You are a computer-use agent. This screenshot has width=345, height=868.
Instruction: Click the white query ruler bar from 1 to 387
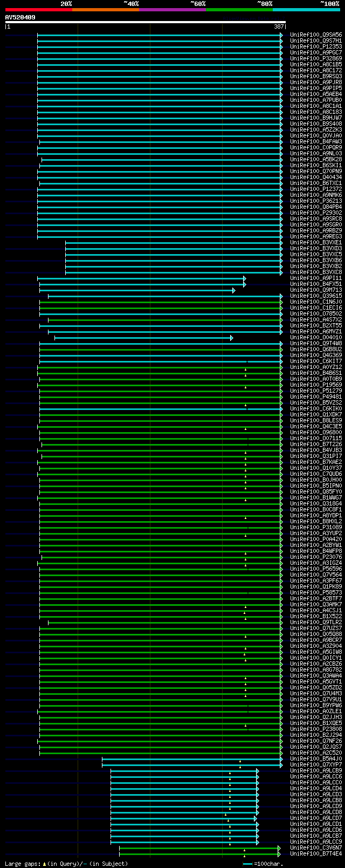coord(145,22)
